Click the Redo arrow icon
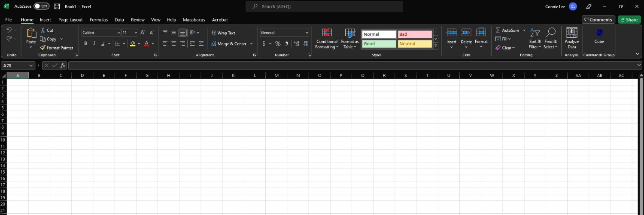This screenshot has width=644, height=215. point(9,39)
